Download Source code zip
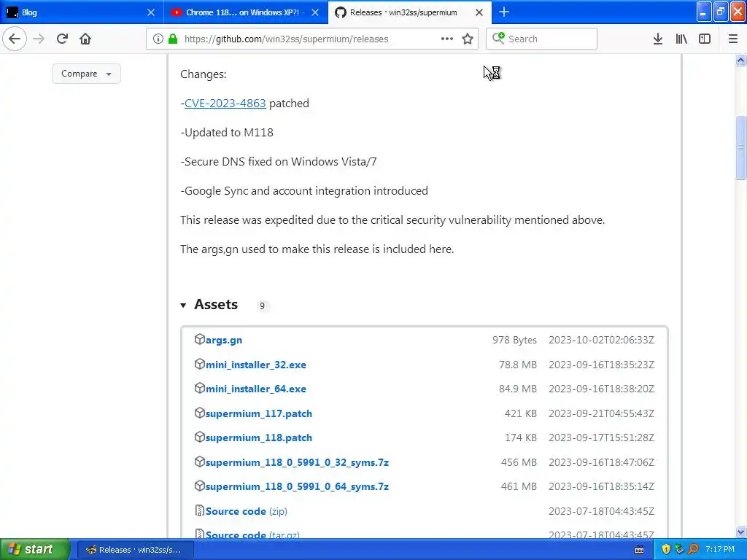This screenshot has width=747, height=560. [247, 511]
